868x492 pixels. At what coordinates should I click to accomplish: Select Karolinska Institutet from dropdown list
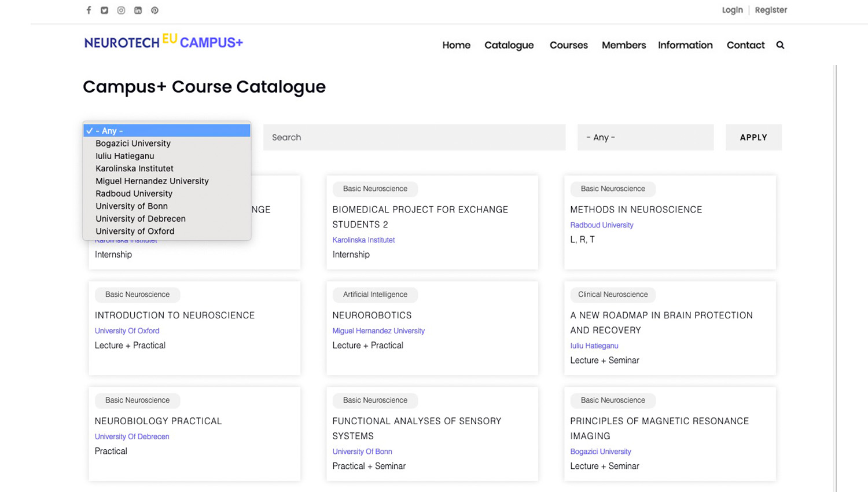pyautogui.click(x=134, y=168)
